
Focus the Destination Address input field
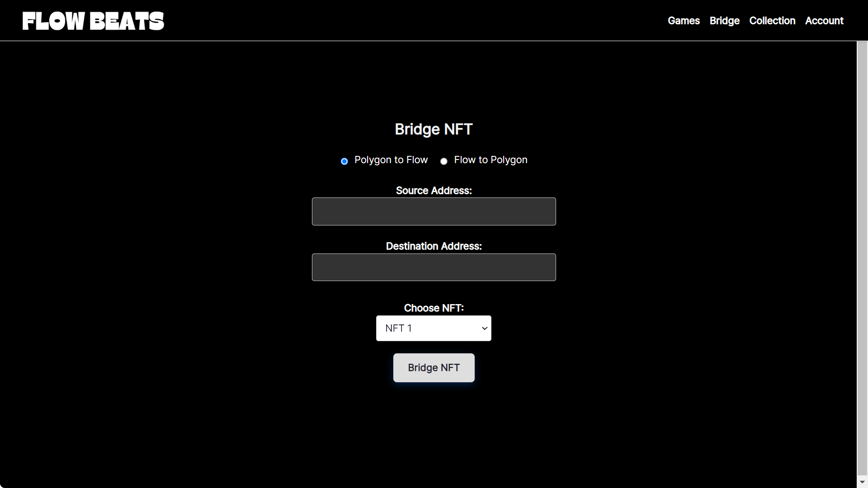click(x=434, y=267)
